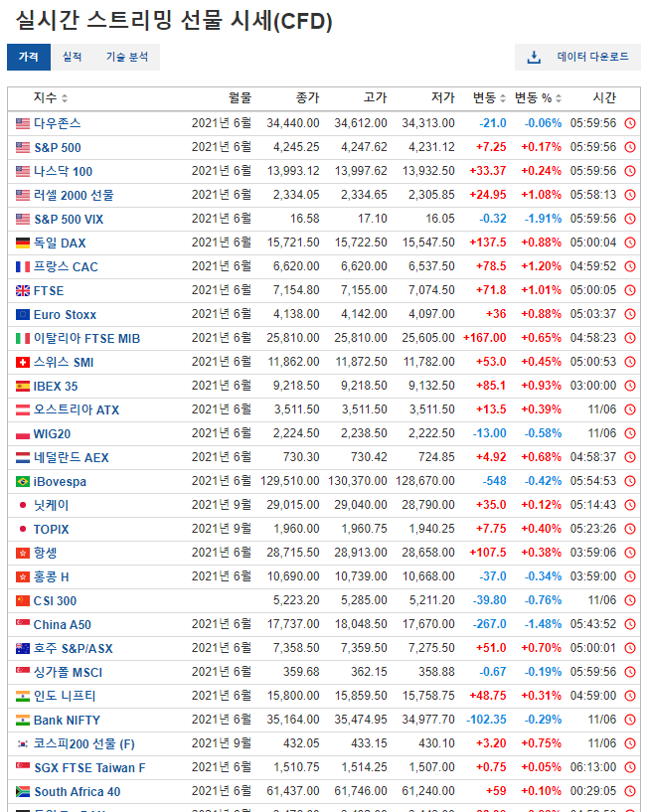The image size is (649, 812).
Task: Click the clock icon in the iBovespa row
Action: click(630, 481)
